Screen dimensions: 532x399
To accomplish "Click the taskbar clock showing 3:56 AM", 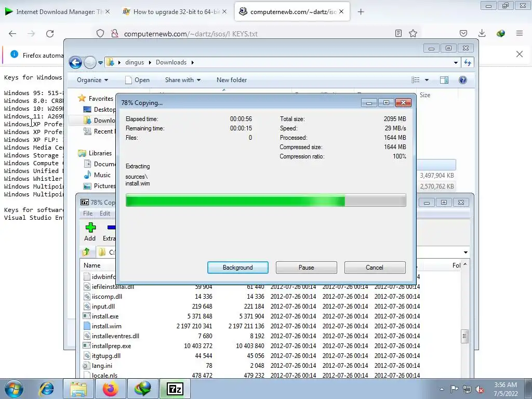I will tap(506, 389).
